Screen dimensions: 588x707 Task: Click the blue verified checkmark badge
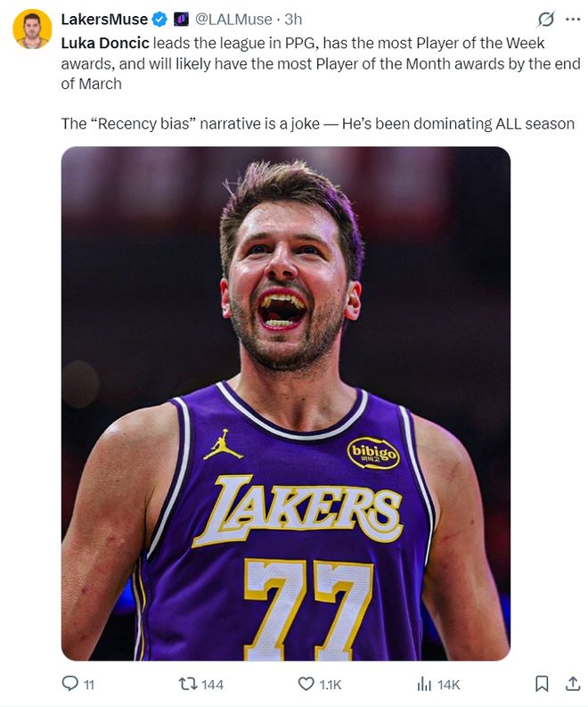click(x=159, y=20)
